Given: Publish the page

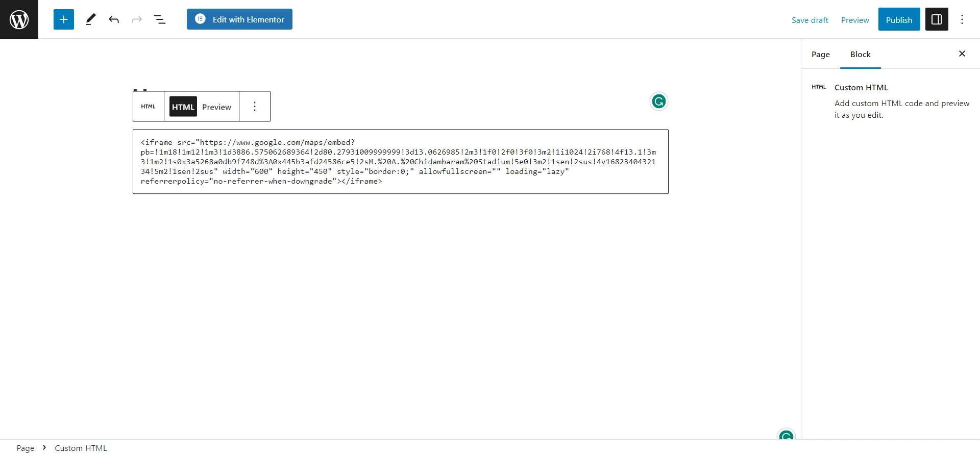Looking at the screenshot, I should [x=899, y=19].
